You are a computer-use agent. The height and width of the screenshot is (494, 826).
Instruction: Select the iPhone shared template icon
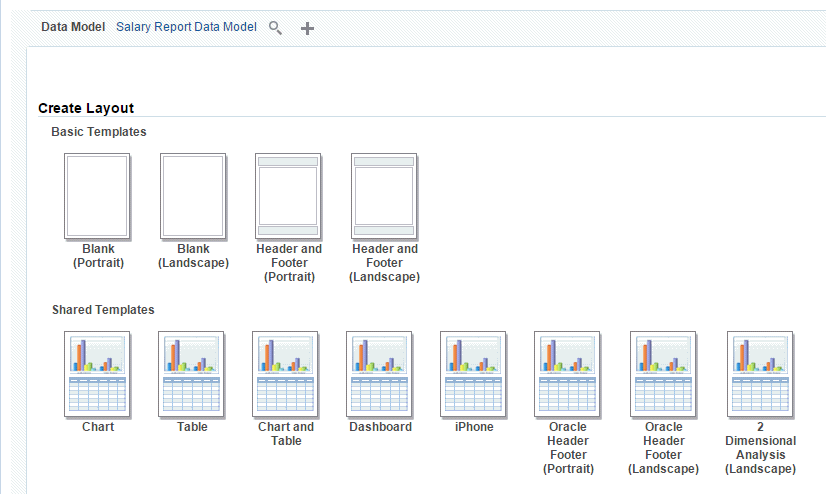coord(474,374)
